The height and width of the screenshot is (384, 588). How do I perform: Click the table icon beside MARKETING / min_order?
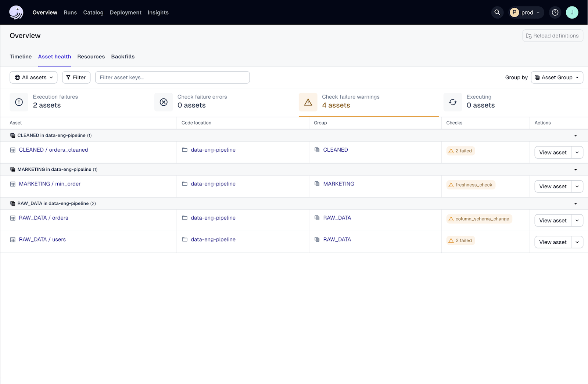coord(13,184)
